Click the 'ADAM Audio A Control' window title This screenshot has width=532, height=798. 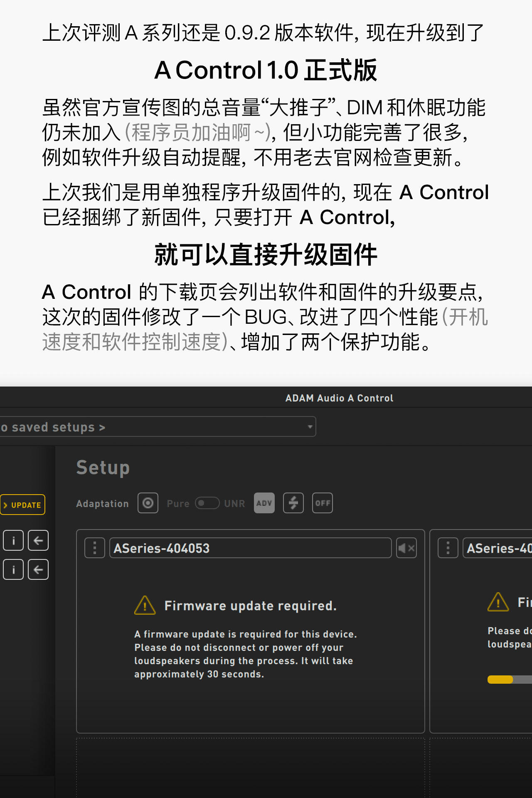(x=339, y=398)
